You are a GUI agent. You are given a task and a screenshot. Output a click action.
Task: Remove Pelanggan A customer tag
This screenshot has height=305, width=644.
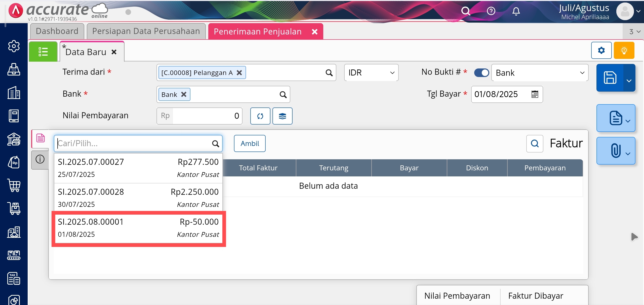[239, 73]
